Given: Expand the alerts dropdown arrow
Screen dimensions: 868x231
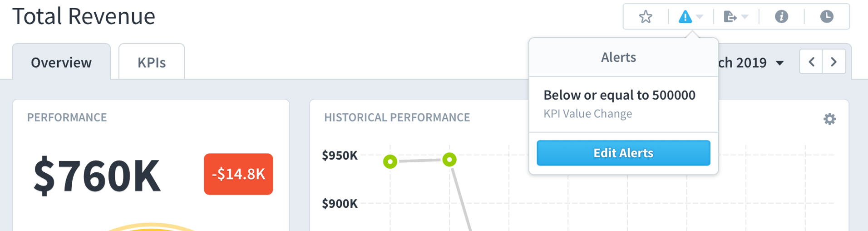Looking at the screenshot, I should (700, 17).
